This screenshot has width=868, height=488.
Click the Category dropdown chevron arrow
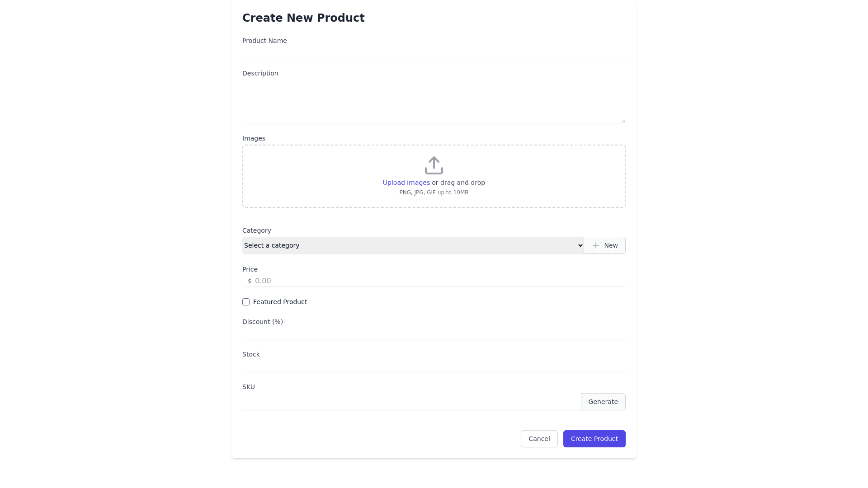(x=580, y=245)
